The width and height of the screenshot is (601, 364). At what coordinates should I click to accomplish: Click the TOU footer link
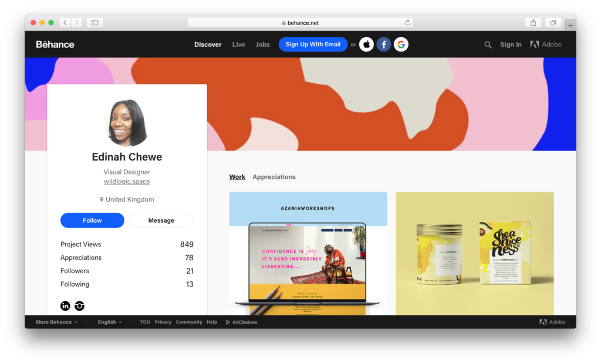145,322
